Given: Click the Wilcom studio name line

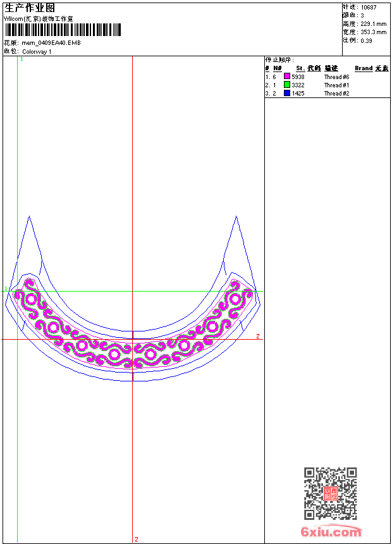Looking at the screenshot, I should pos(39,19).
